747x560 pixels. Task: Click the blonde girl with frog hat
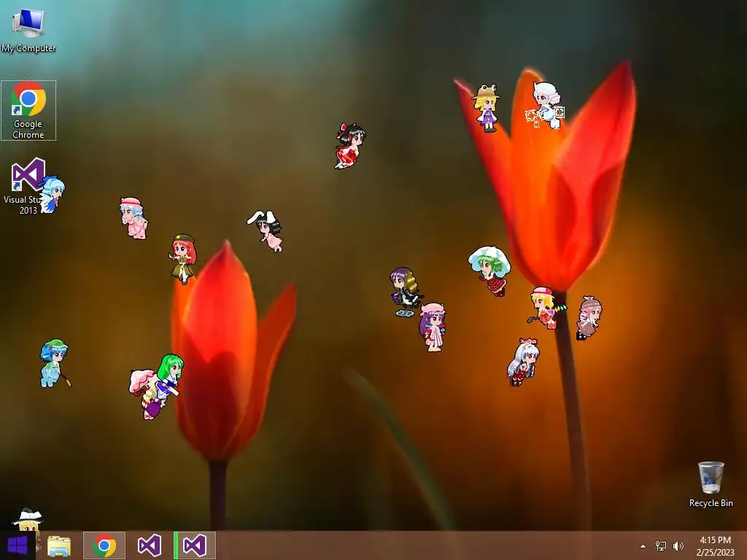pyautogui.click(x=487, y=108)
